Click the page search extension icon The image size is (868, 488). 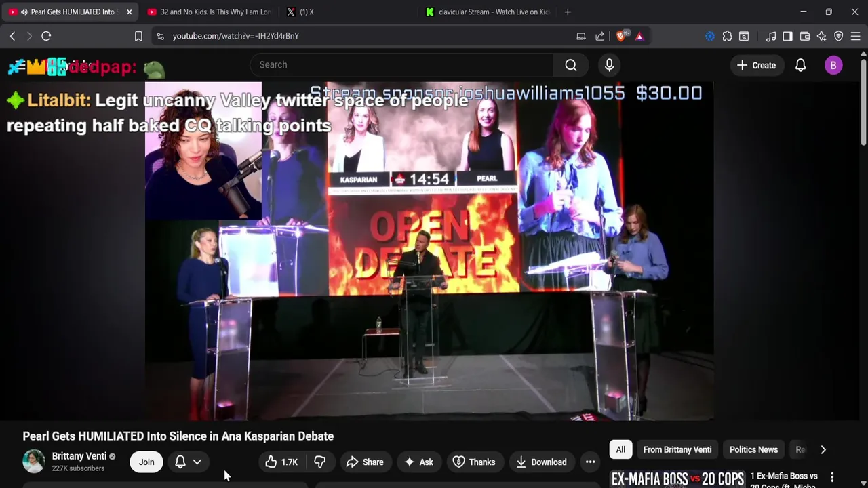coord(744,36)
